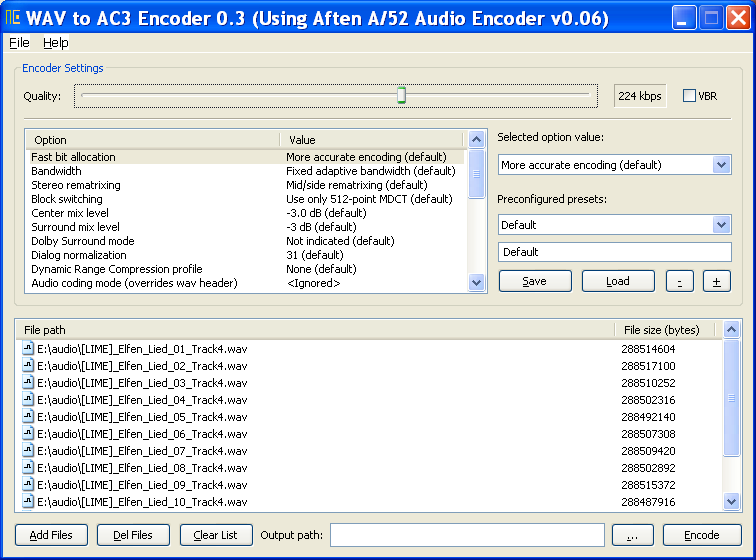The width and height of the screenshot is (756, 560).
Task: Click the Add Files button
Action: [51, 535]
